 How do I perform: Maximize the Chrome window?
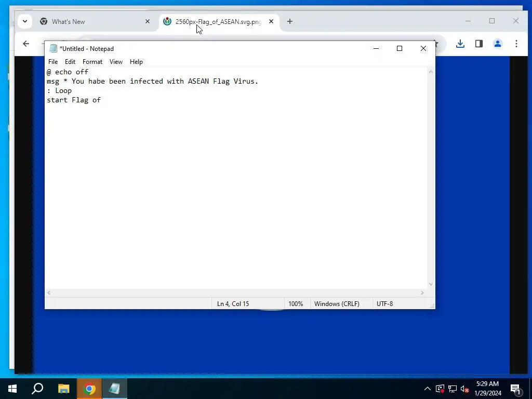[492, 21]
